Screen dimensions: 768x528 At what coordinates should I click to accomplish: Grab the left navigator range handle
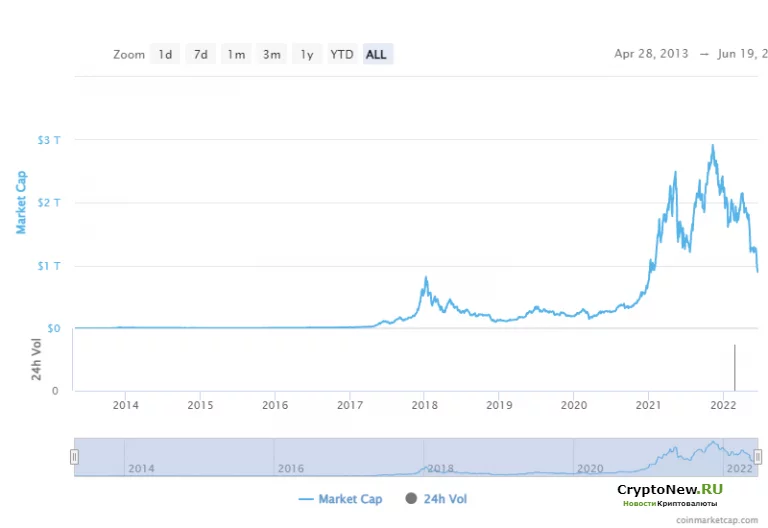(74, 457)
